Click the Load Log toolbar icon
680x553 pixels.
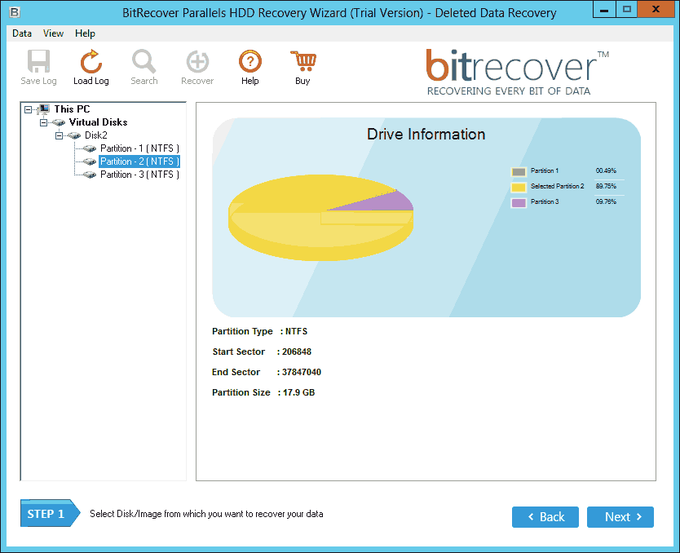(x=91, y=61)
